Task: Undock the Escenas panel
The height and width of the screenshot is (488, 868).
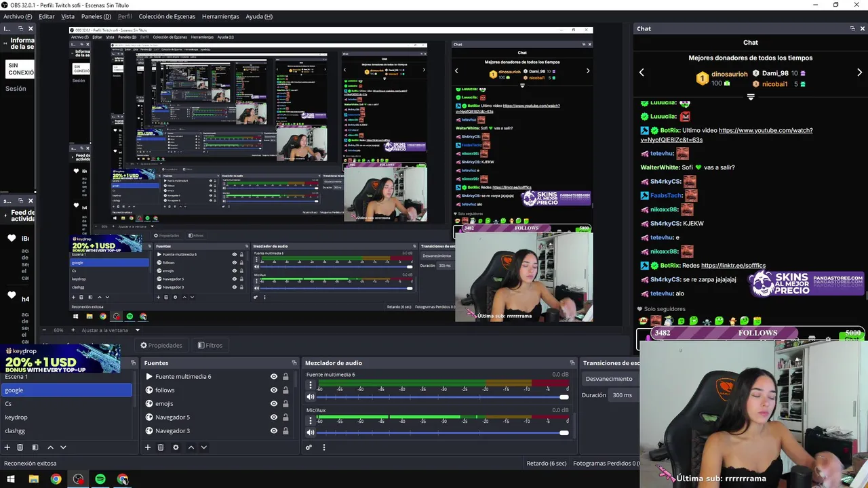Action: click(133, 363)
